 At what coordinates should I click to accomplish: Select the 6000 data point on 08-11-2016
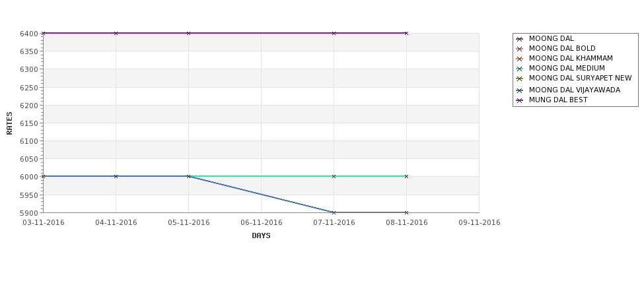[407, 176]
